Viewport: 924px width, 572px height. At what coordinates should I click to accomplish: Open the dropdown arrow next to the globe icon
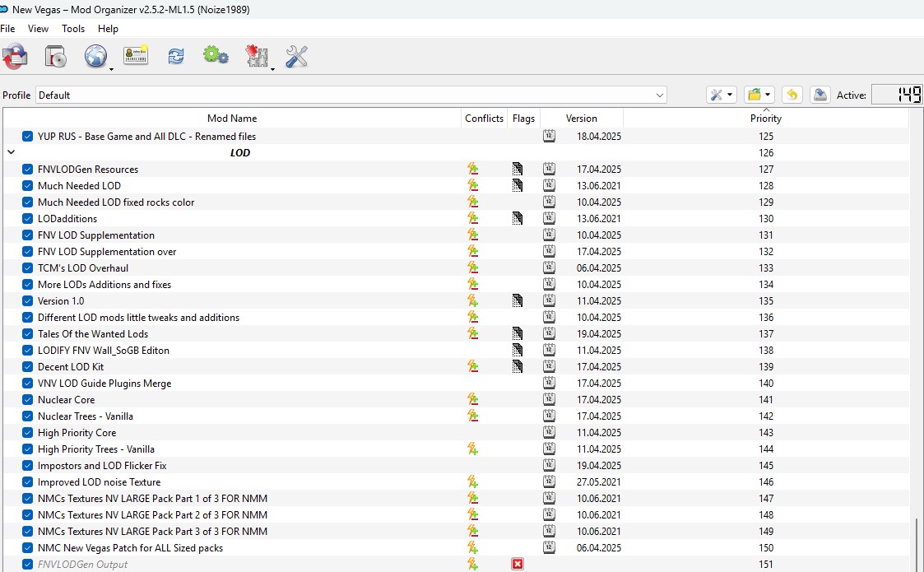(111, 70)
